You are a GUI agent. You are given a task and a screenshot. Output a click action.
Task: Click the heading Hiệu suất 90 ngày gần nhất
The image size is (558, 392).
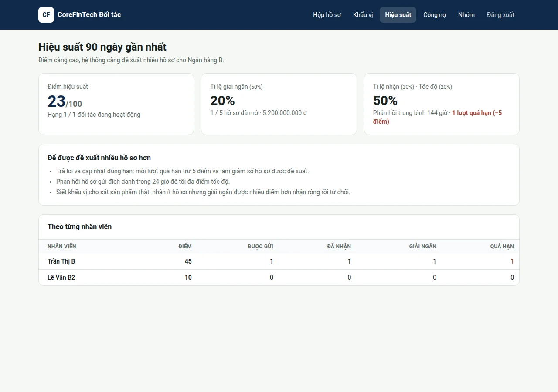point(102,47)
